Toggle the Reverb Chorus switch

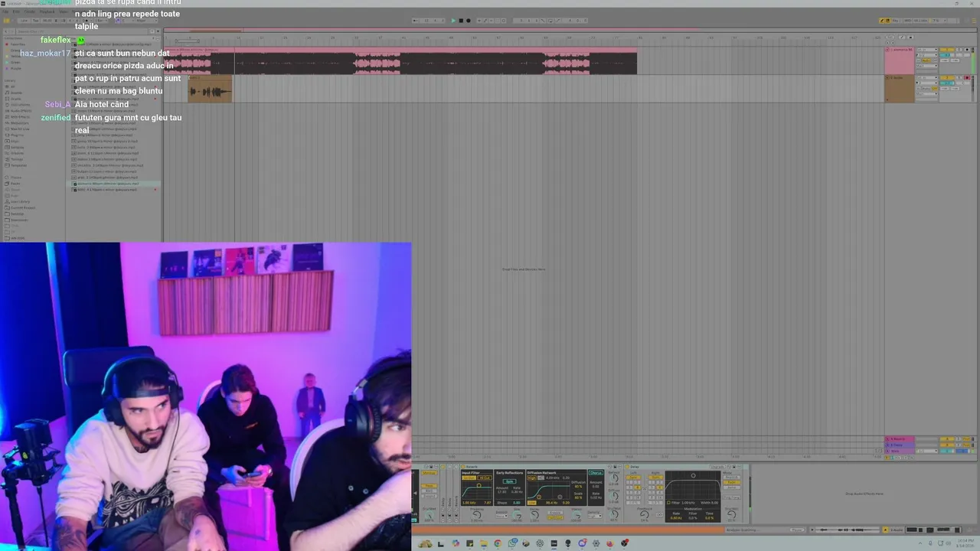pyautogui.click(x=596, y=473)
